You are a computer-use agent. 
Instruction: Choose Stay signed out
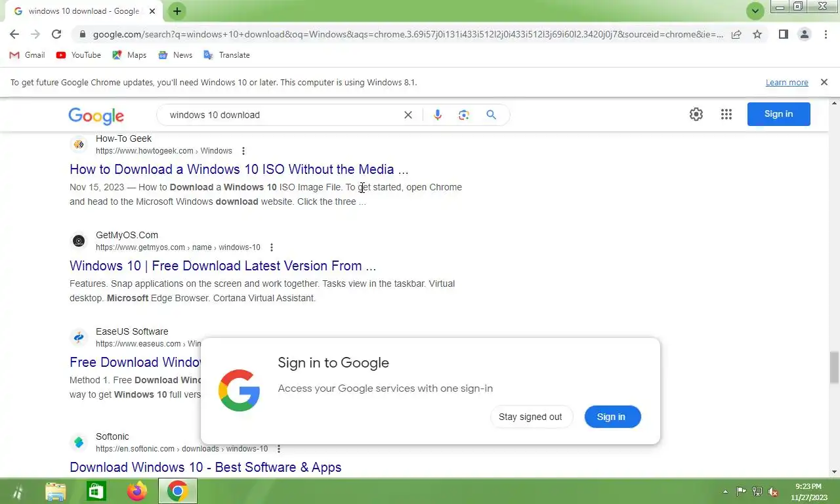click(x=530, y=417)
